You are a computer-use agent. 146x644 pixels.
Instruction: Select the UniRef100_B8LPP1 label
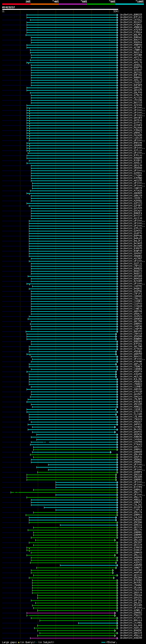pos(131,35)
